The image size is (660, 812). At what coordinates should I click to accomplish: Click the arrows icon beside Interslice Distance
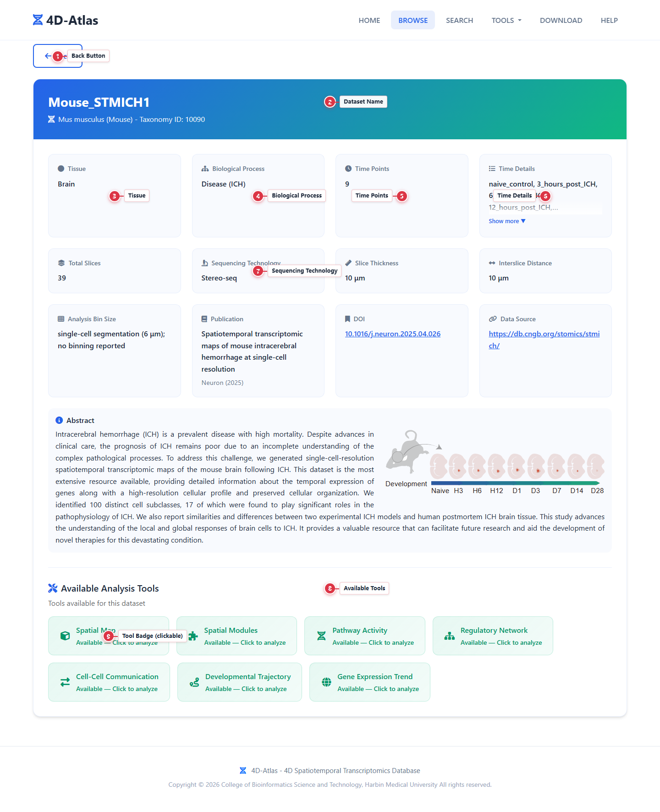[492, 263]
